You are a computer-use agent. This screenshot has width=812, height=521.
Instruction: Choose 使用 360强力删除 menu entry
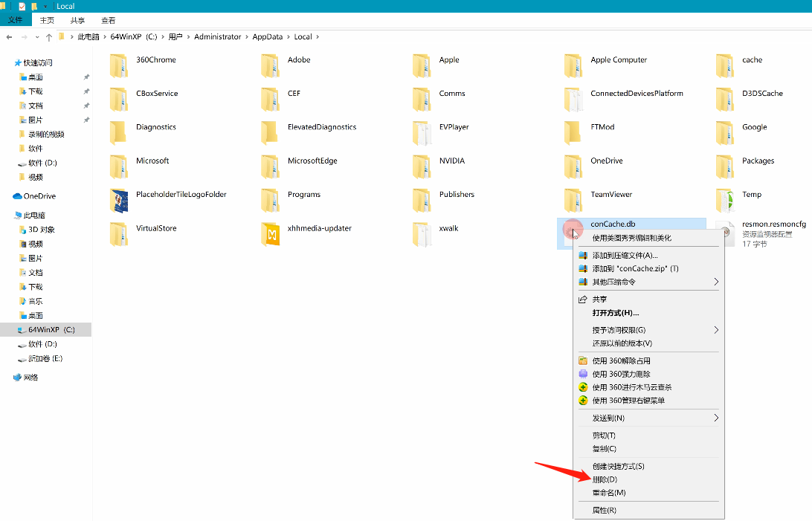coord(648,374)
